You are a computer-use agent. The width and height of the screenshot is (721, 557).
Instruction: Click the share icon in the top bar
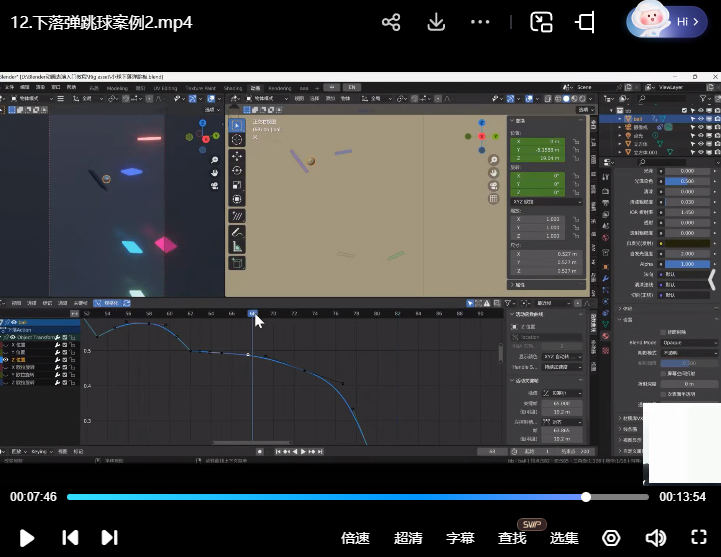coord(391,22)
